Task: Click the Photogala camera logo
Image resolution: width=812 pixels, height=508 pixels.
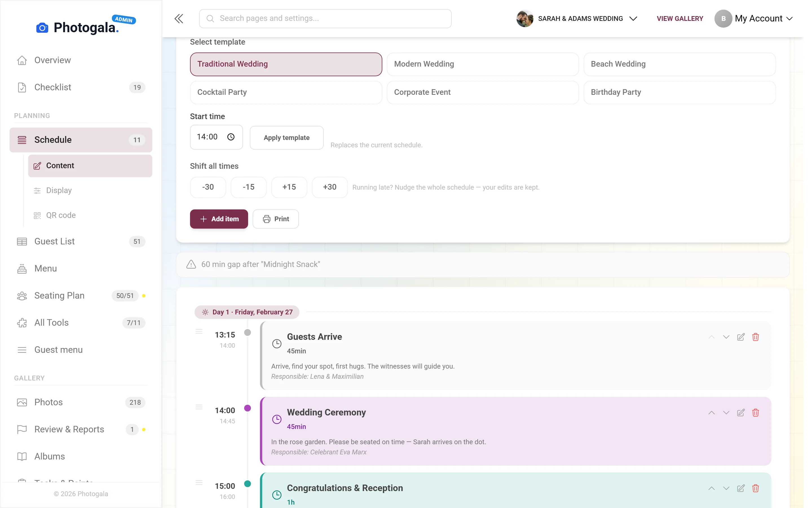Action: (x=42, y=28)
